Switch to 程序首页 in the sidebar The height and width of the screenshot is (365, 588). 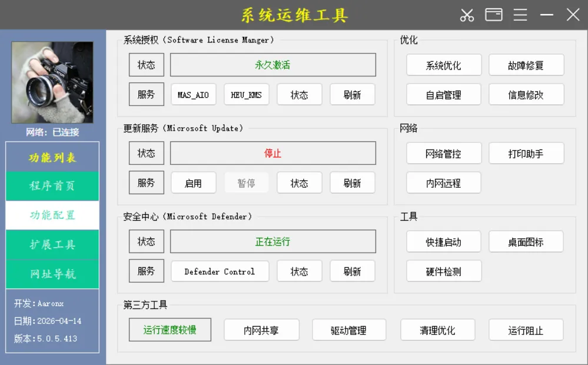(52, 185)
